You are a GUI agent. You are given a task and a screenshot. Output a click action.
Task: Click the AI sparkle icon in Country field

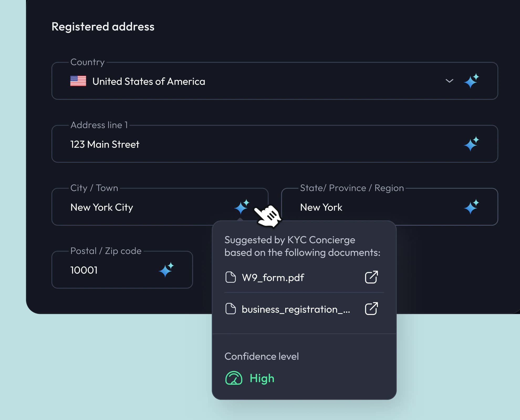point(471,81)
